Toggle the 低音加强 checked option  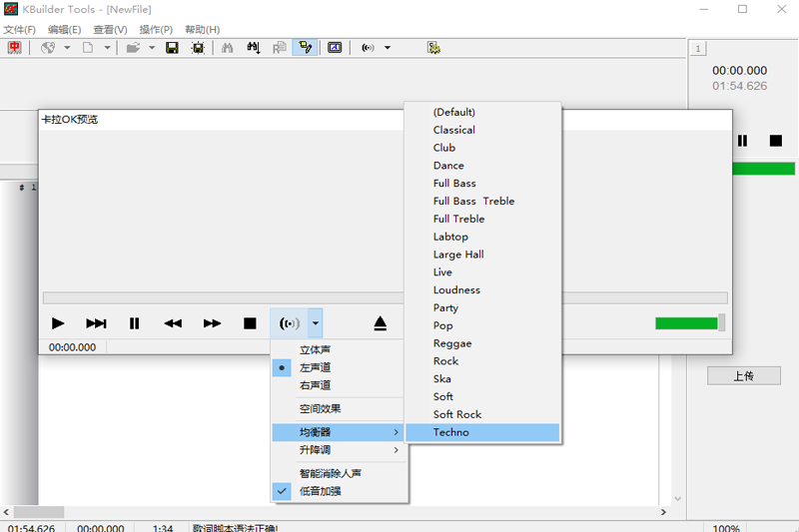click(321, 491)
